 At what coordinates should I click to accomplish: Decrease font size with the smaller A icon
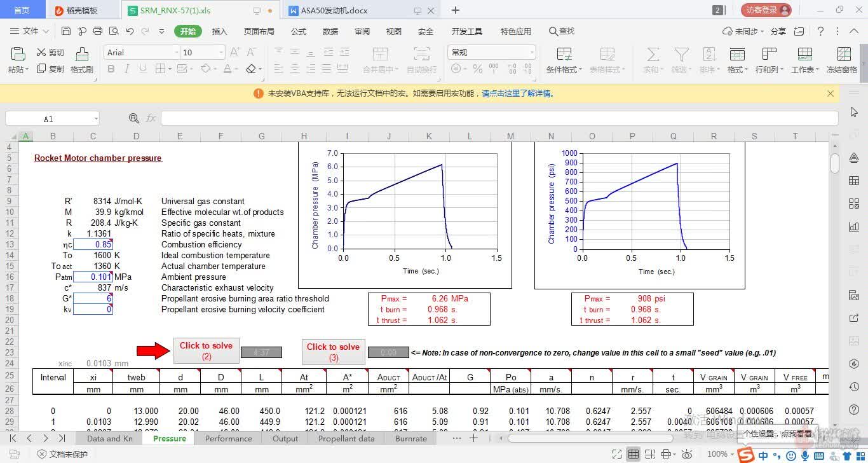pyautogui.click(x=252, y=52)
